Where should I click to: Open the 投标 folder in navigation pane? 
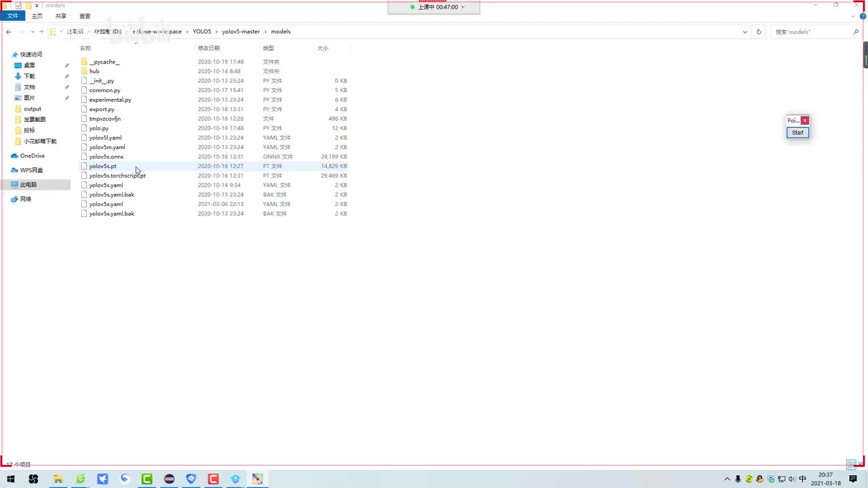29,130
